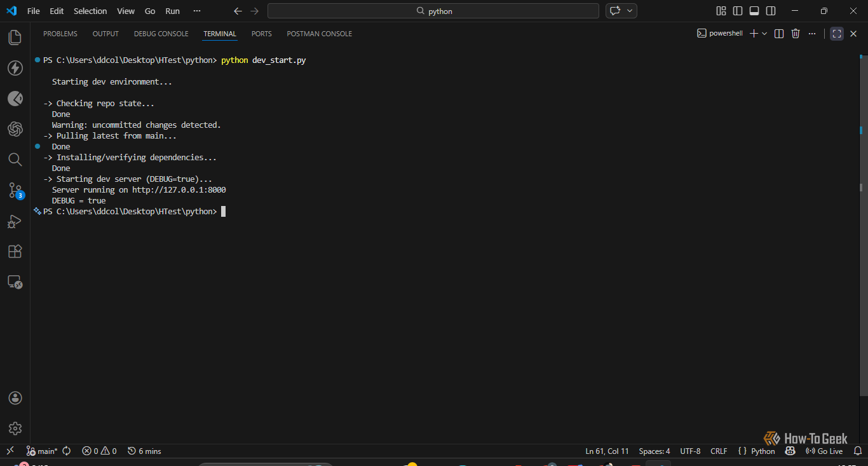Open the Selection menu
The image size is (868, 466).
click(90, 11)
